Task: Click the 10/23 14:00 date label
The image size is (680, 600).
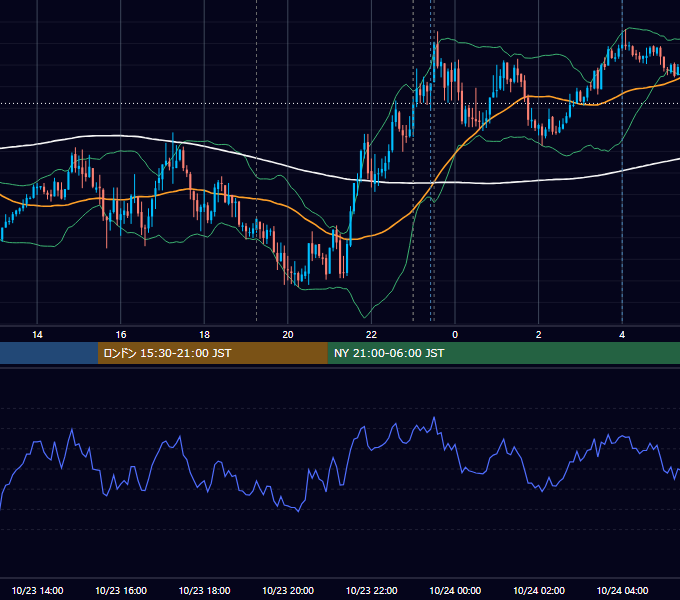Action: click(37, 590)
